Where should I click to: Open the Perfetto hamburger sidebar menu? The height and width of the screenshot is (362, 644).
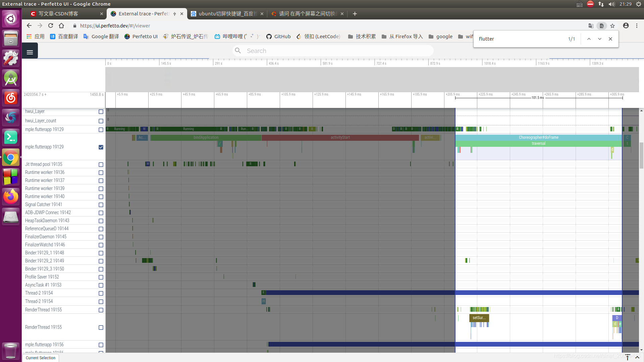(x=30, y=52)
